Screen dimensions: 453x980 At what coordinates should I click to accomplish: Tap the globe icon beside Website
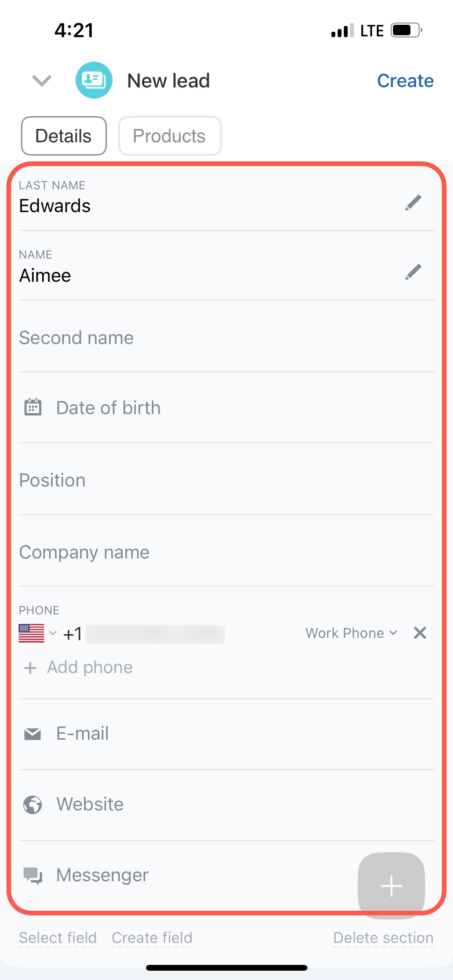pyautogui.click(x=33, y=805)
